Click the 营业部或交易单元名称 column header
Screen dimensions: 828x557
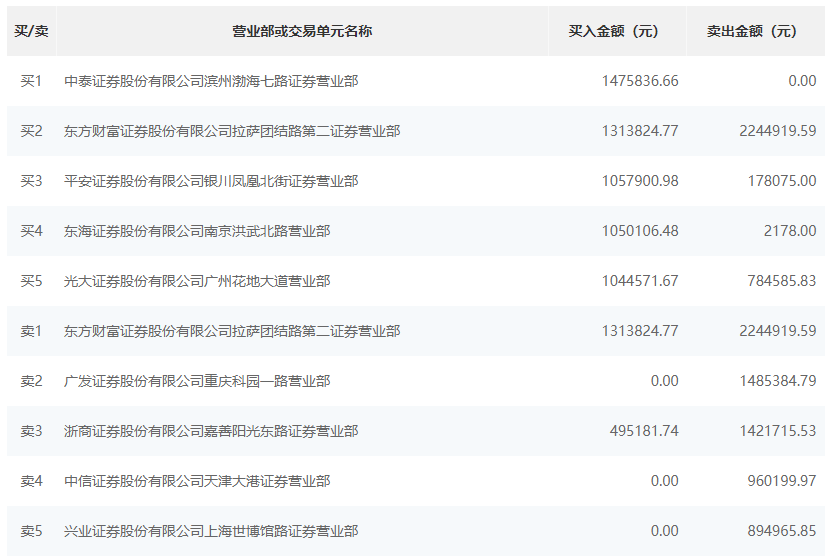coord(302,31)
